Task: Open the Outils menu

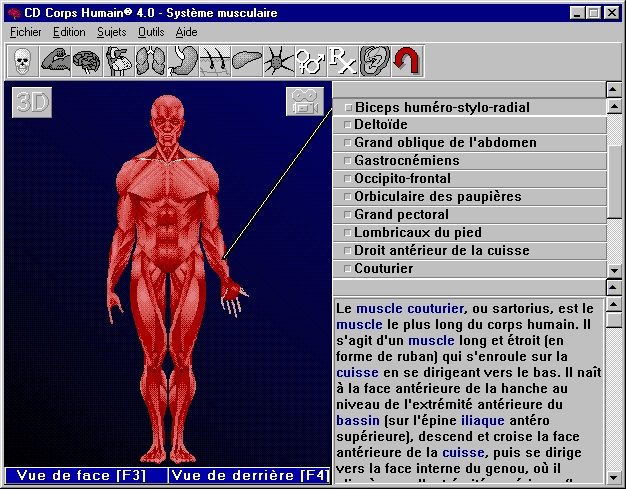Action: 151,32
